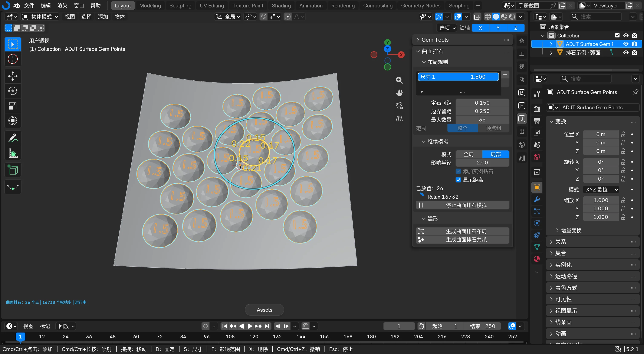Image resolution: width=644 pixels, height=354 pixels.
Task: Switch to the Sculpting workspace tab
Action: point(180,6)
